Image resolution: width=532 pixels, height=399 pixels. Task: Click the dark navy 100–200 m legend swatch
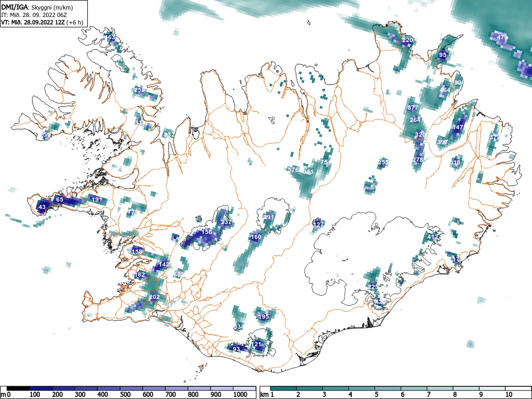[x=41, y=388]
